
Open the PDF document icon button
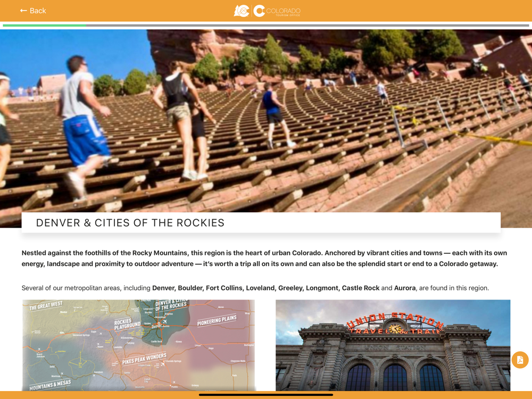520,360
